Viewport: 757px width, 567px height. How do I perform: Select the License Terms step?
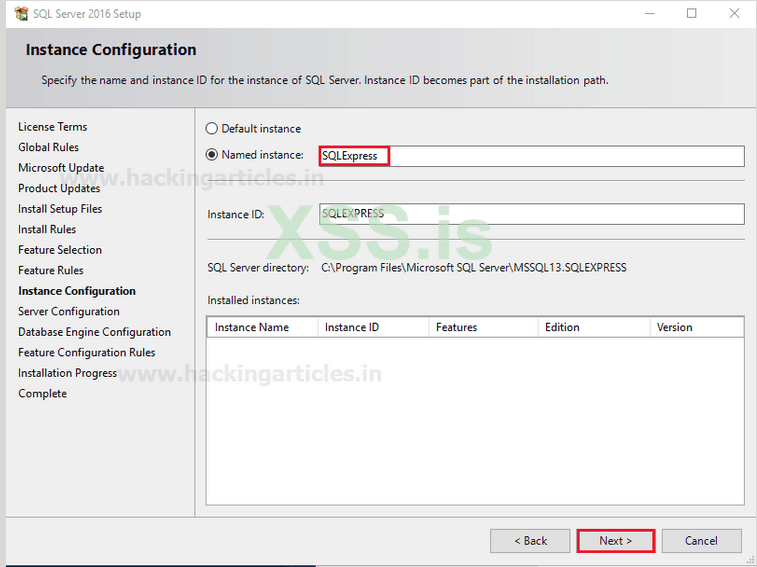[53, 127]
